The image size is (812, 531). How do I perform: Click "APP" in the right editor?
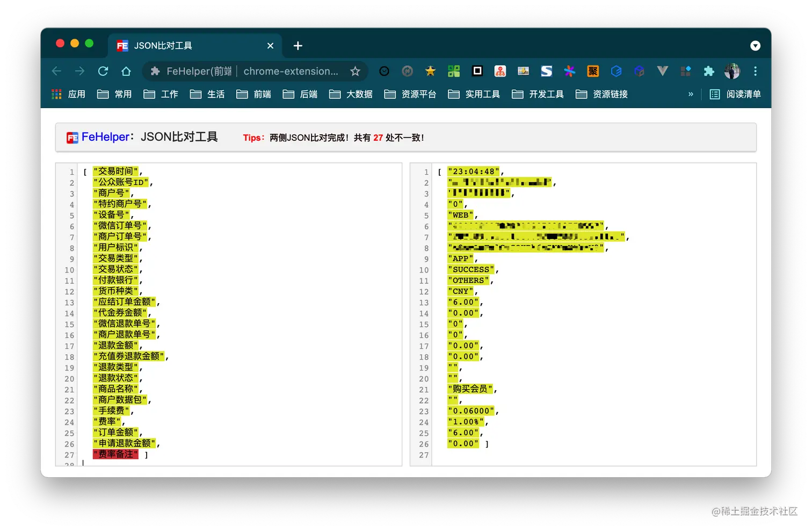tap(460, 259)
